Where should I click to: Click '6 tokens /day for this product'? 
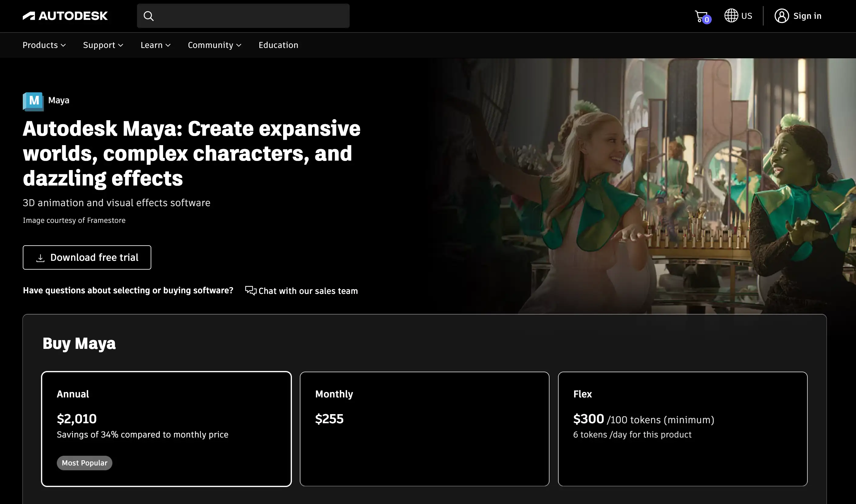pos(632,435)
